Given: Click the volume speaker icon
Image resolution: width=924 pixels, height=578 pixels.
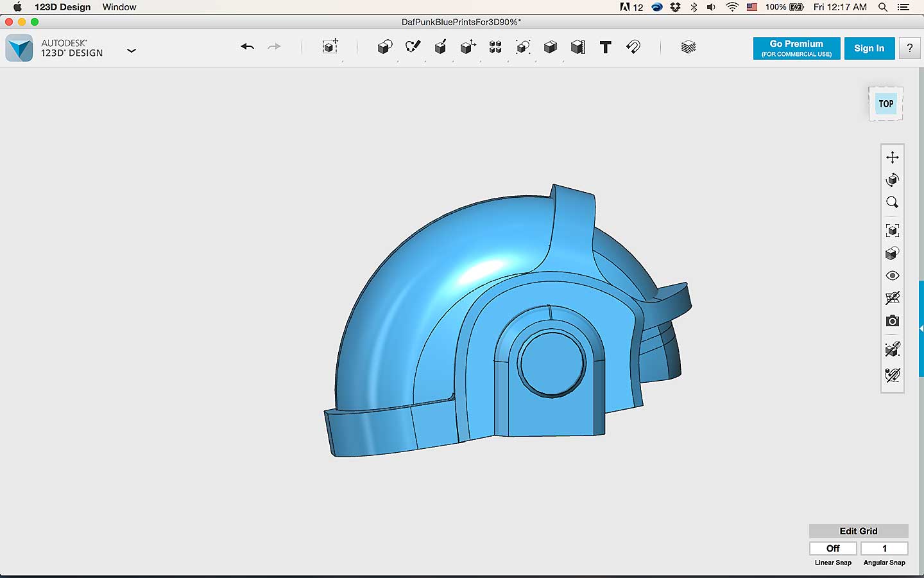Looking at the screenshot, I should (x=711, y=7).
